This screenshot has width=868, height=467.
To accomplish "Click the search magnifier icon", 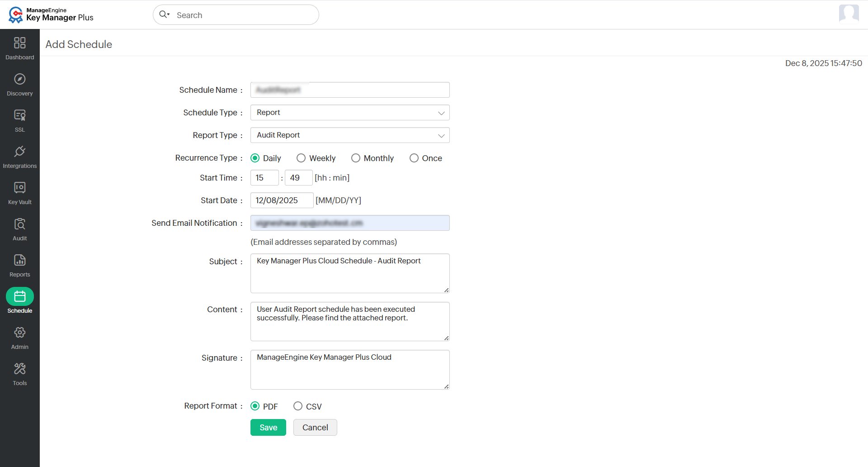I will [x=164, y=14].
